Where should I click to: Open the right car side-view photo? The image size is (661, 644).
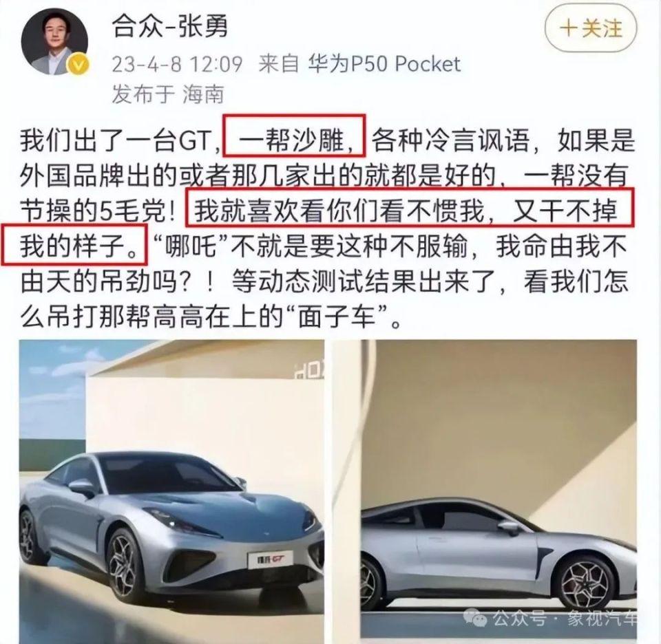point(499,491)
